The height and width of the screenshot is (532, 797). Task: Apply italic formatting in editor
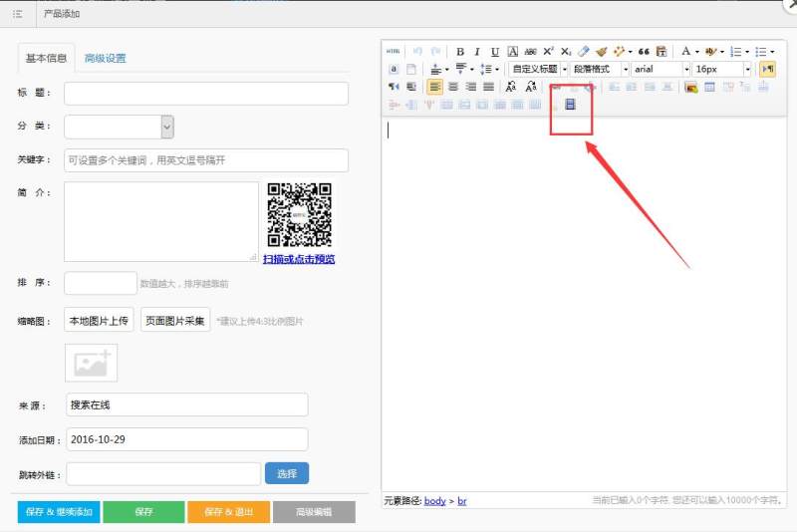(x=477, y=52)
